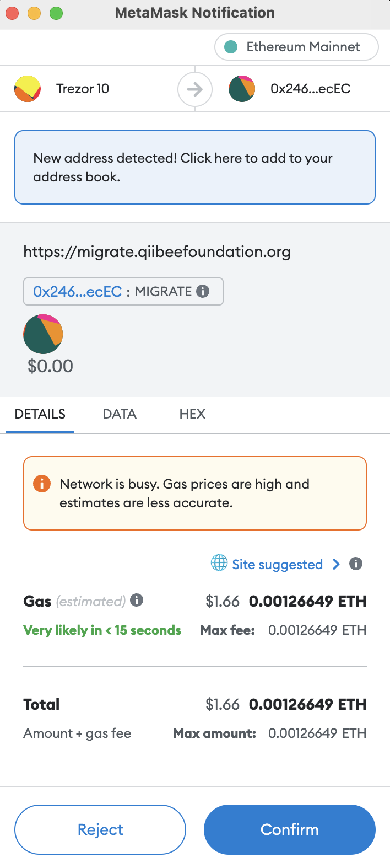The image size is (390, 868).
Task: Click the large contract identicon above $0.00
Action: [x=43, y=334]
